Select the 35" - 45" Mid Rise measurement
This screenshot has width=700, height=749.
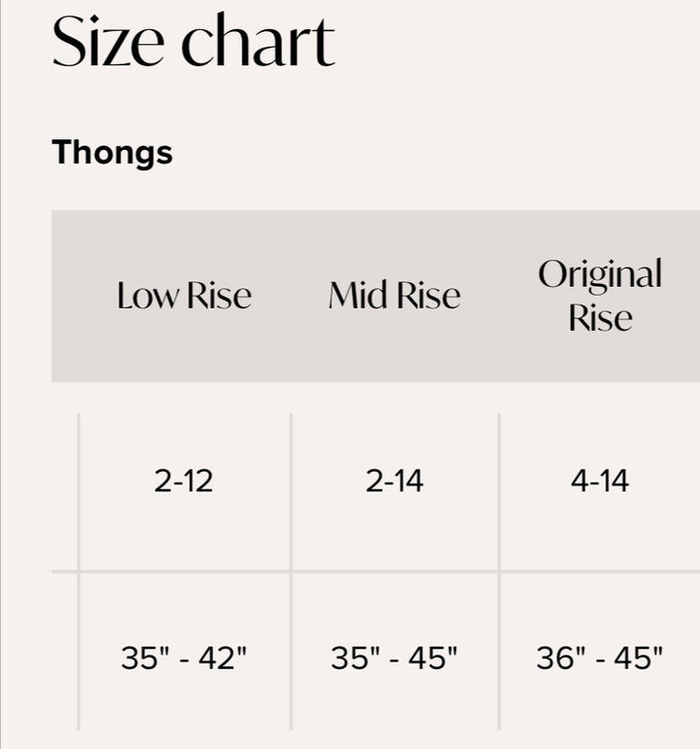(x=394, y=659)
